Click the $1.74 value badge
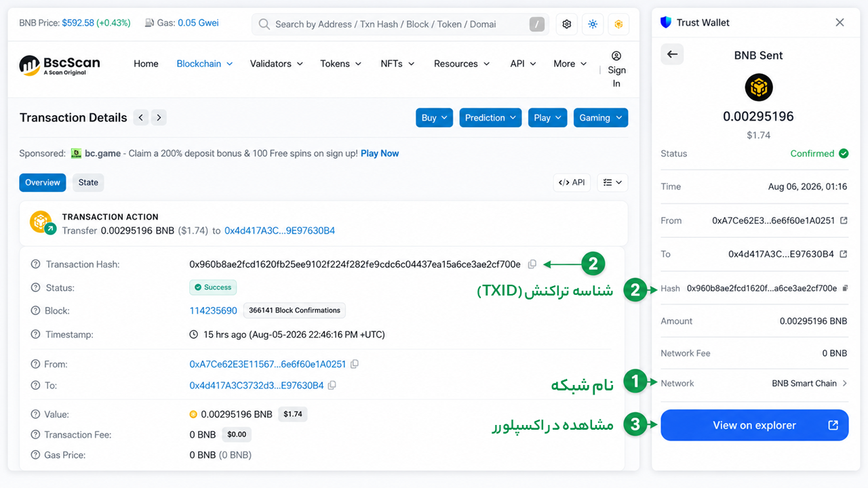Image resolution: width=868 pixels, height=488 pixels. (293, 414)
